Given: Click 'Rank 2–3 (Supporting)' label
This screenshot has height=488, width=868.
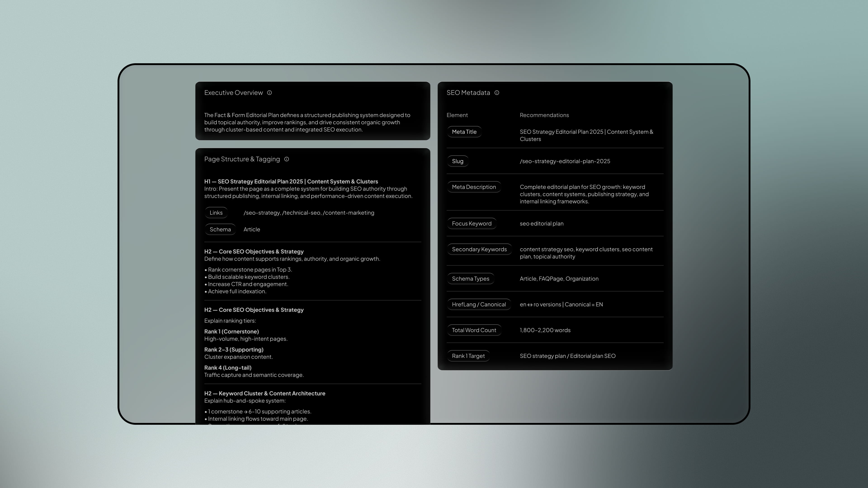Looking at the screenshot, I should pos(234,350).
